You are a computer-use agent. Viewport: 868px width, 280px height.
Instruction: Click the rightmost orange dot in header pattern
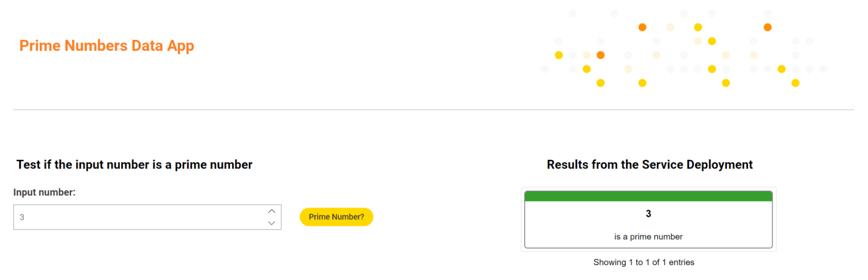click(767, 27)
